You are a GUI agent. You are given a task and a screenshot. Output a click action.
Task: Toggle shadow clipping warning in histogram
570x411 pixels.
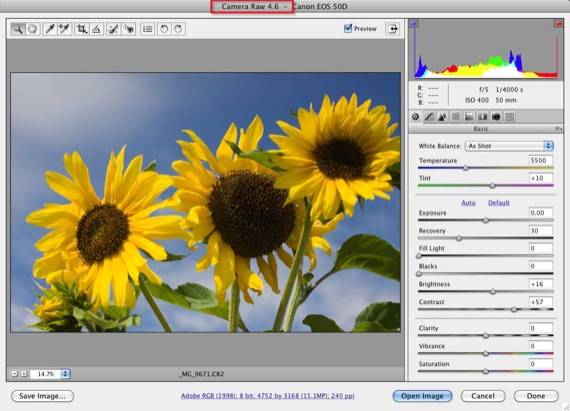click(x=414, y=24)
